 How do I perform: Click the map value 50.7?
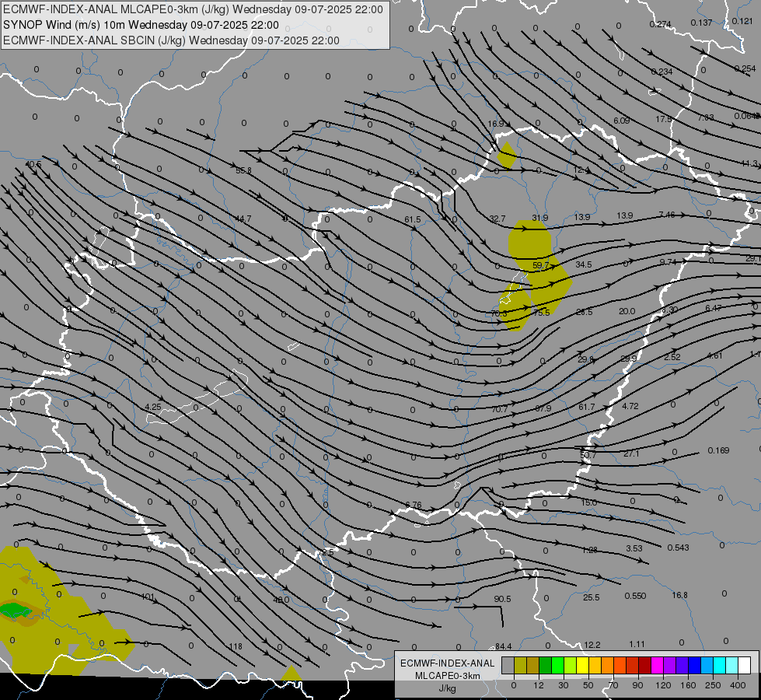[588, 455]
